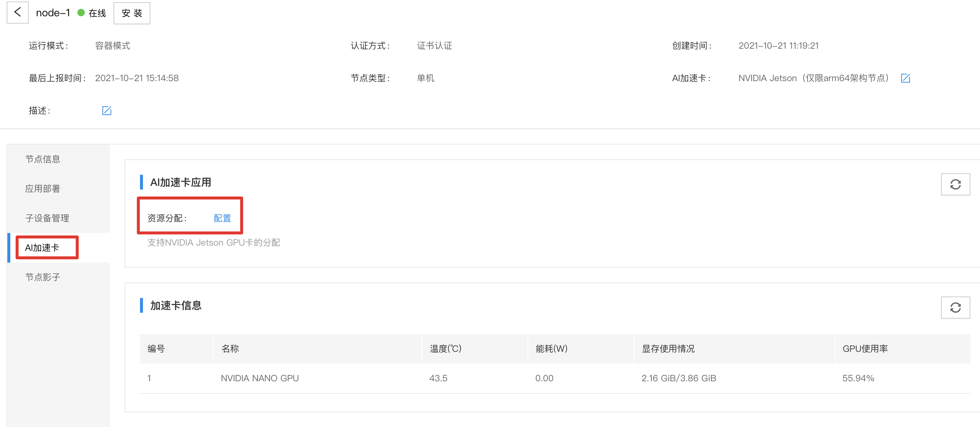Click the node-1 title text
Screen dimensions: 980x427
click(53, 13)
